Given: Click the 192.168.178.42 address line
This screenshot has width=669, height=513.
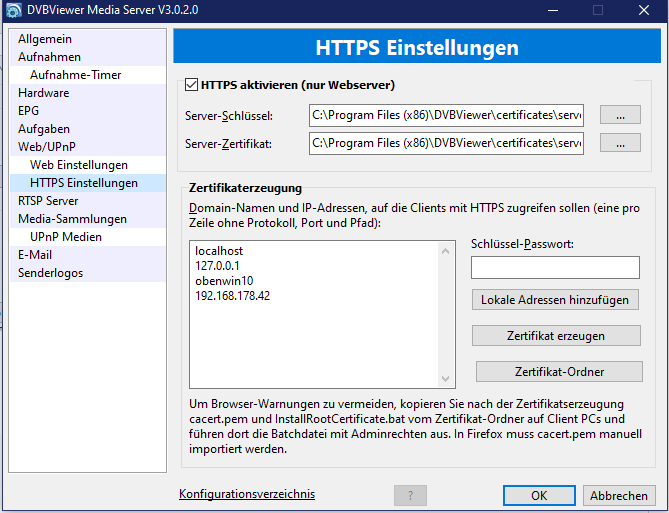Looking at the screenshot, I should click(233, 296).
